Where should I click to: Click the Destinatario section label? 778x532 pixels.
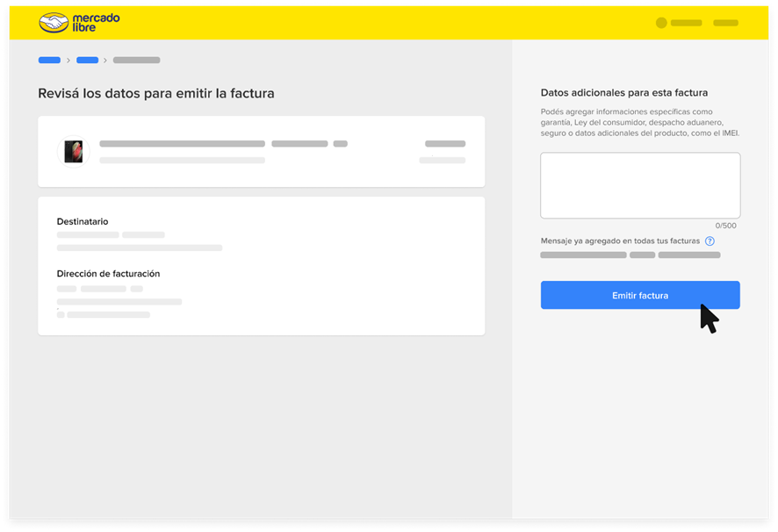click(x=83, y=222)
